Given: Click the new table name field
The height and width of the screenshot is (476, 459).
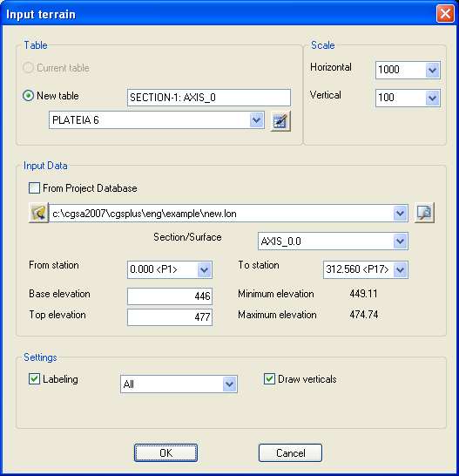Looking at the screenshot, I should click(209, 98).
